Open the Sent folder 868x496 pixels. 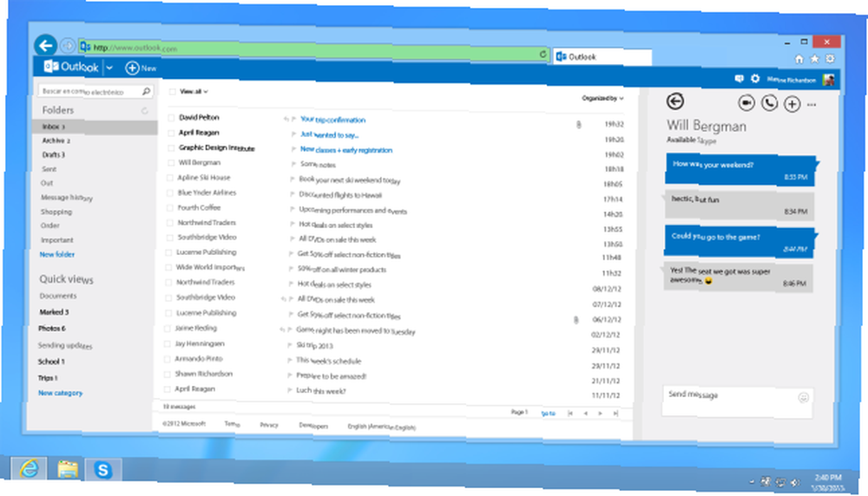(49, 169)
